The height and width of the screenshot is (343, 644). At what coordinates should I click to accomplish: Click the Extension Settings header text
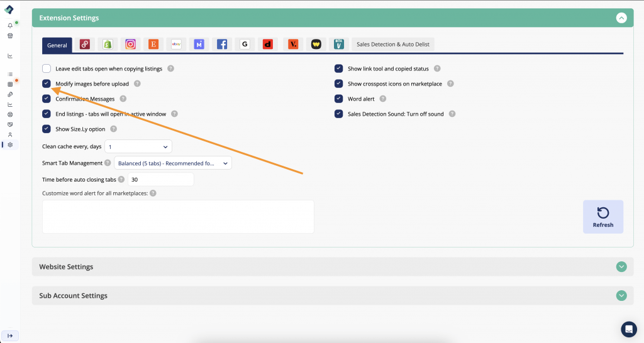click(x=69, y=18)
